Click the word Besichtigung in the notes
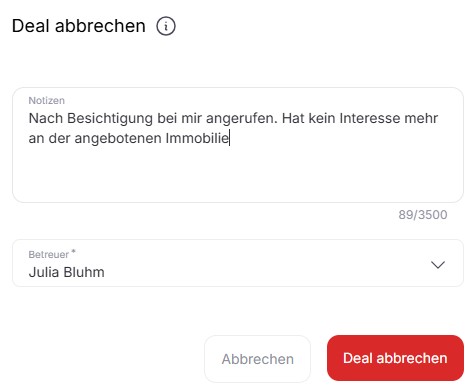The image size is (476, 391). (110, 119)
